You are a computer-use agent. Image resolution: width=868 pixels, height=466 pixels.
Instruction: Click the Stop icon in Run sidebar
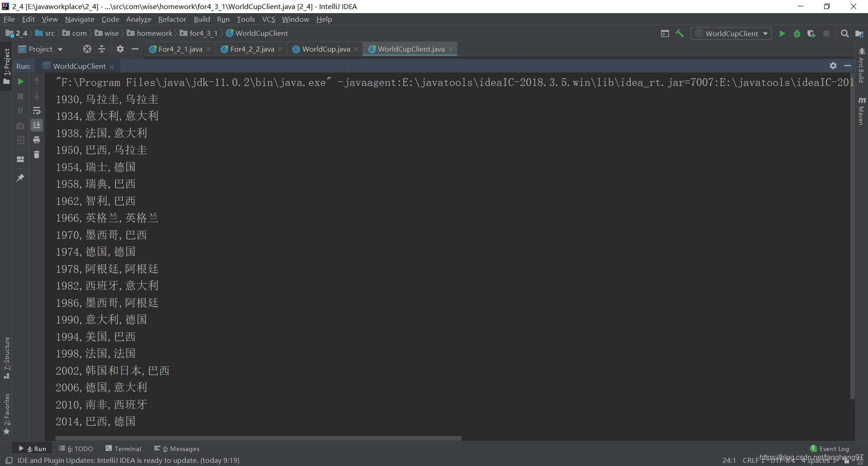(20, 96)
